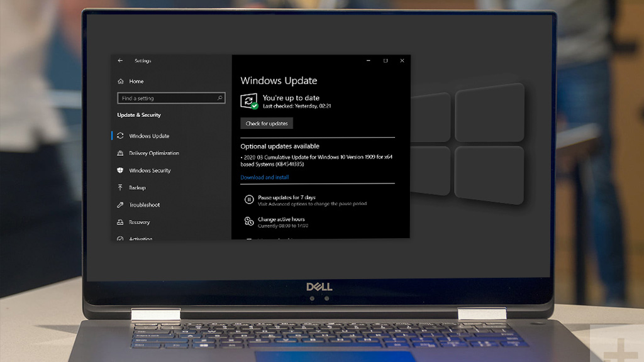Choose the Backup upload arrow icon
The image size is (644, 362).
[120, 187]
